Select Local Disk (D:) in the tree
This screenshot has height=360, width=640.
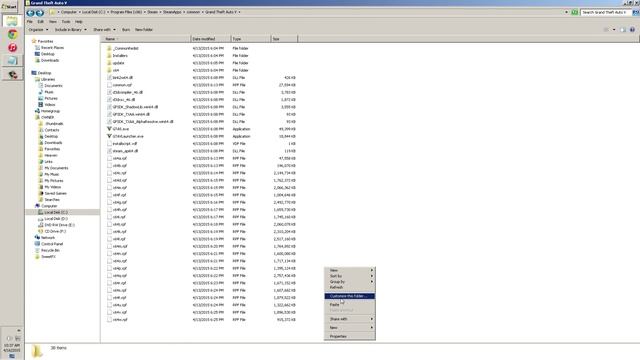(53, 219)
